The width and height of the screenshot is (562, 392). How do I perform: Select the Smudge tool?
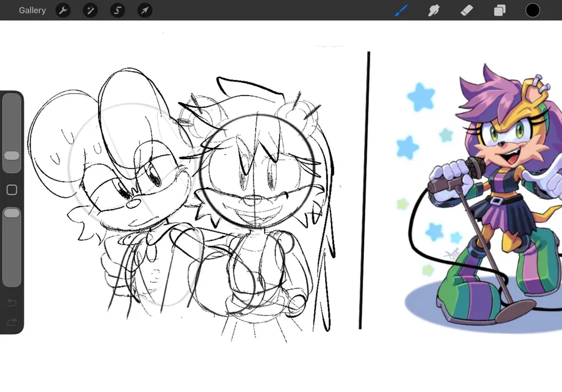[434, 11]
